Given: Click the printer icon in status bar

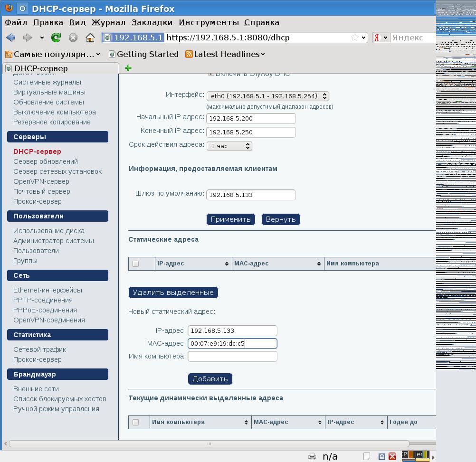Looking at the screenshot, I should [312, 456].
